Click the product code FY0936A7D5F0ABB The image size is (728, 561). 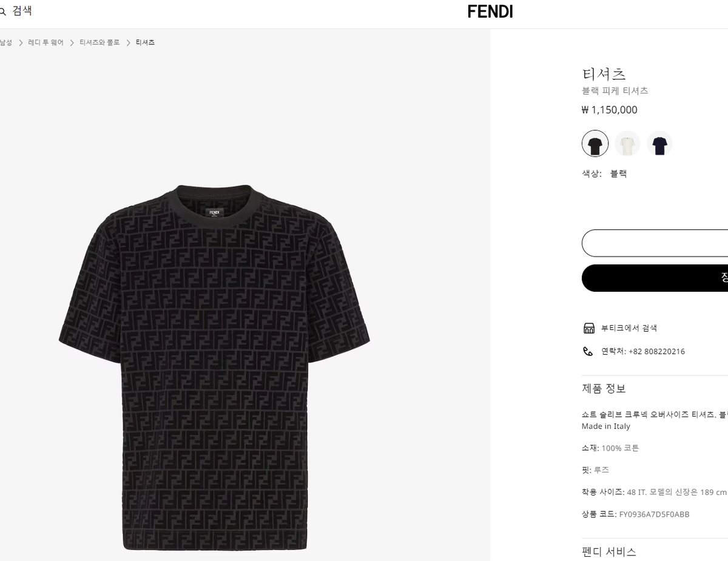(x=654, y=514)
